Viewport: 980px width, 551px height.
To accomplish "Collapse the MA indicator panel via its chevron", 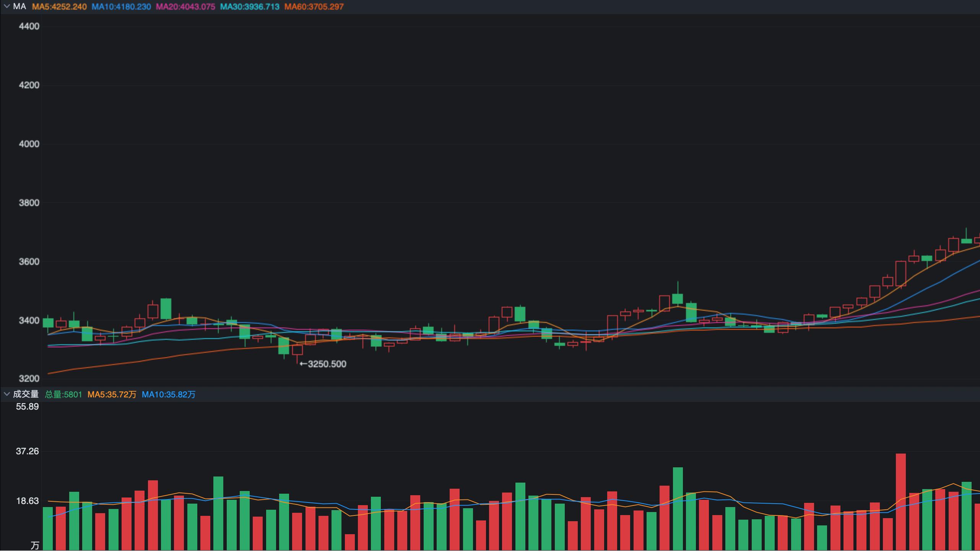I will (x=7, y=6).
